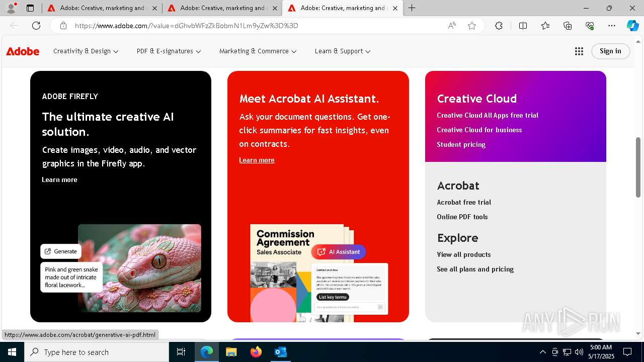
Task: Click the Pink and green snake prompt text
Action: [x=71, y=277]
